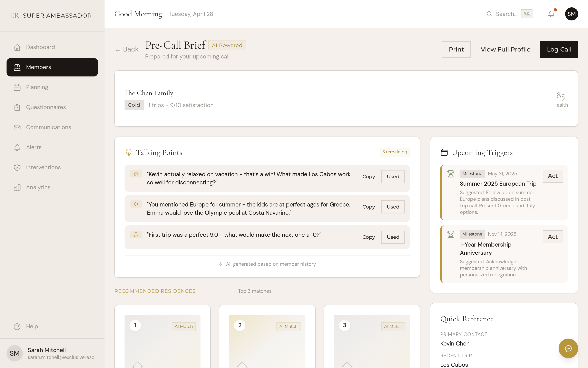Click the Log Call button
The width and height of the screenshot is (588, 368).
[559, 49]
